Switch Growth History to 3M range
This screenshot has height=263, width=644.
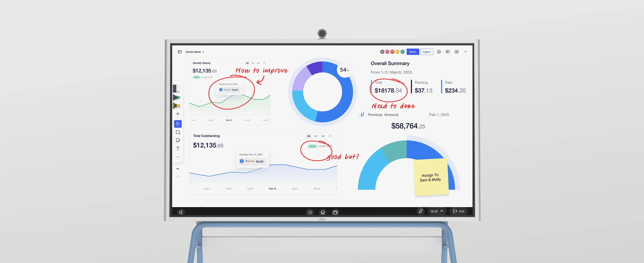pos(253,63)
